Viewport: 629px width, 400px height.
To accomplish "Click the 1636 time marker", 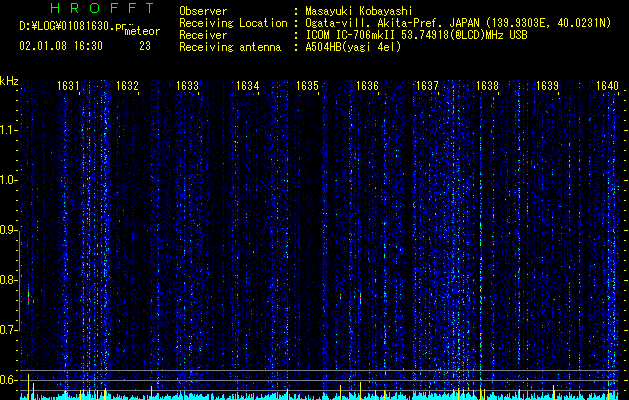I will pyautogui.click(x=367, y=86).
